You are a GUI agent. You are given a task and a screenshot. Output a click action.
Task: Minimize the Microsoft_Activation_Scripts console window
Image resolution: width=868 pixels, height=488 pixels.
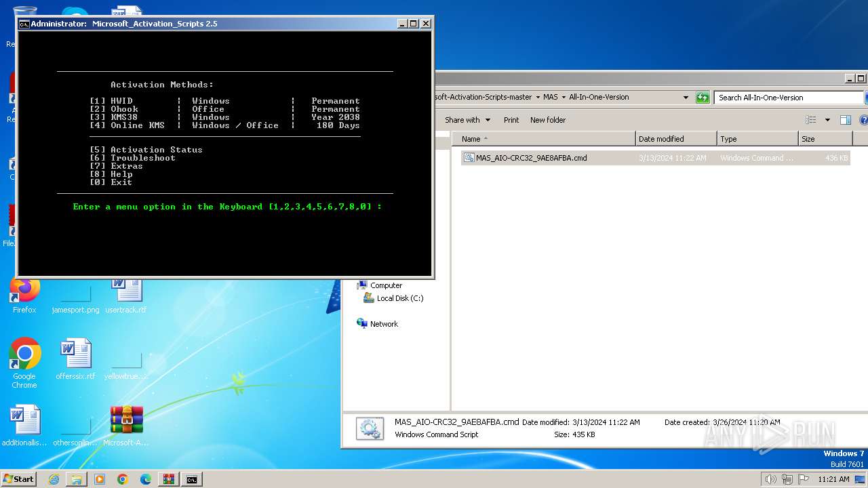click(x=402, y=24)
